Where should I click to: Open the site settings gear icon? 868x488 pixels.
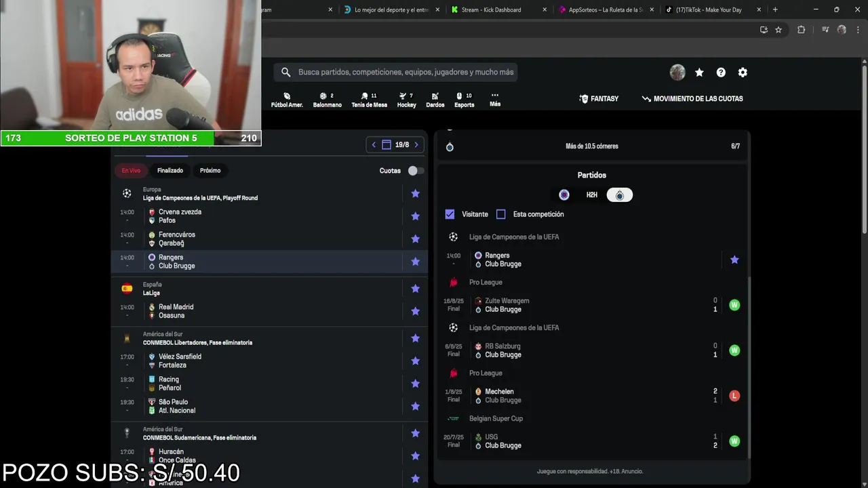743,73
